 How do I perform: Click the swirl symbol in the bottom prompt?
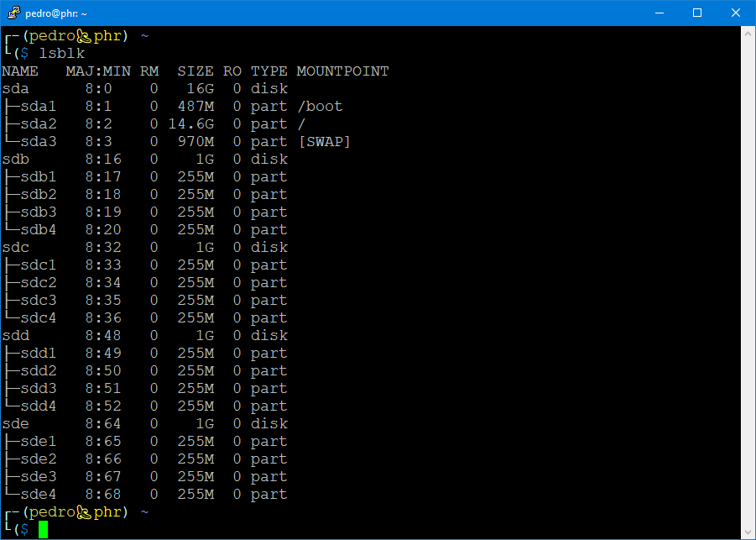point(84,512)
